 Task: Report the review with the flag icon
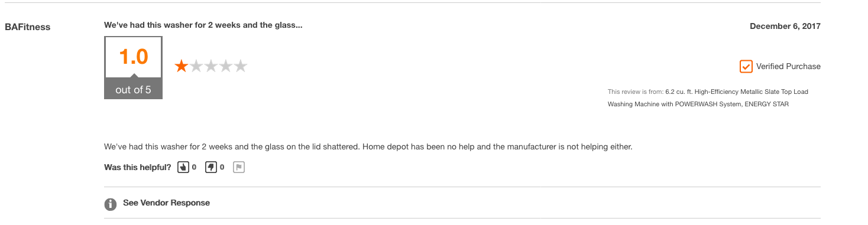click(239, 167)
